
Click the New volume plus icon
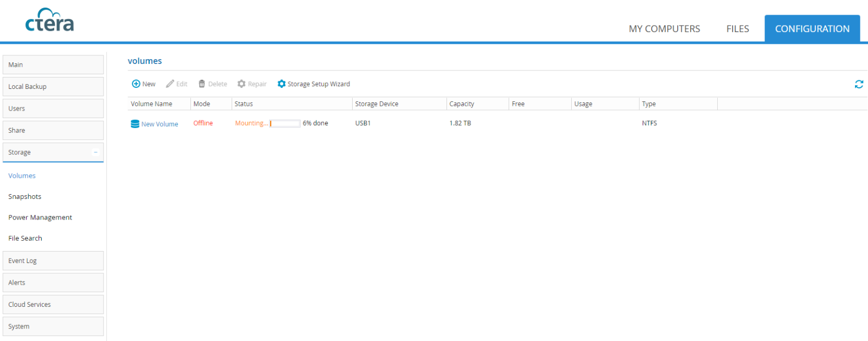point(136,83)
